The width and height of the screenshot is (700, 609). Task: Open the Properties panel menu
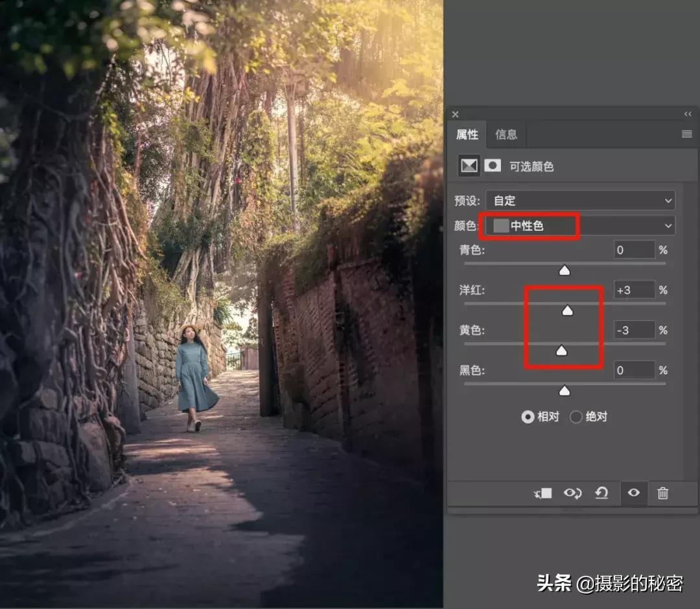pos(686,134)
